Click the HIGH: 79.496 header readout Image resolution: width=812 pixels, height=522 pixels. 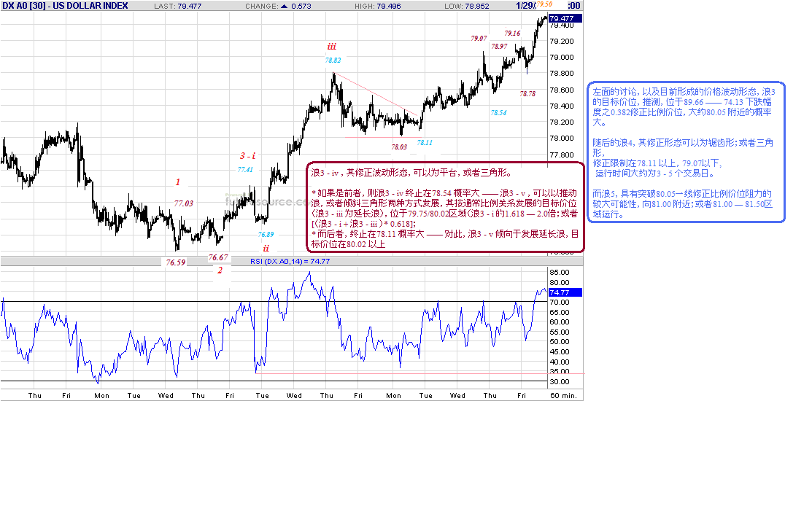377,7
